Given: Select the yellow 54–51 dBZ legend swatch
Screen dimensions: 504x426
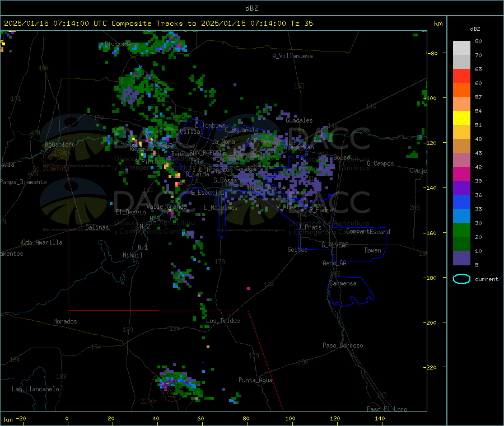Looking at the screenshot, I should coord(461,118).
